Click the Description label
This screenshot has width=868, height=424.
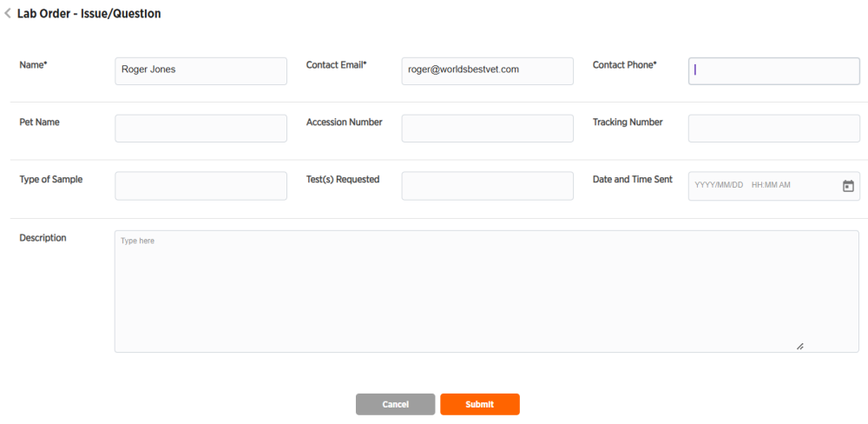pyautogui.click(x=43, y=238)
